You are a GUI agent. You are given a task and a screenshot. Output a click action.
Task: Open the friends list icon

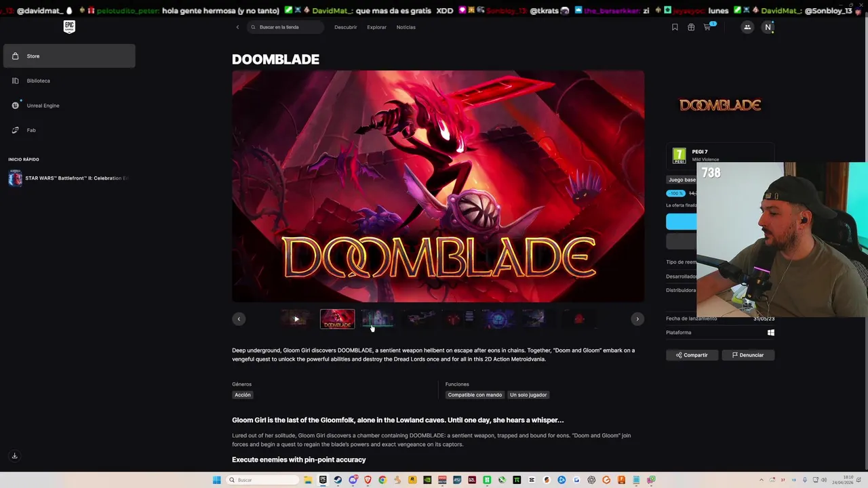coord(747,27)
